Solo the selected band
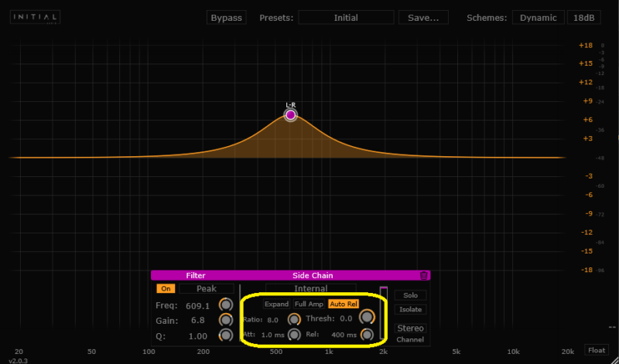The width and height of the screenshot is (619, 364). (x=410, y=295)
